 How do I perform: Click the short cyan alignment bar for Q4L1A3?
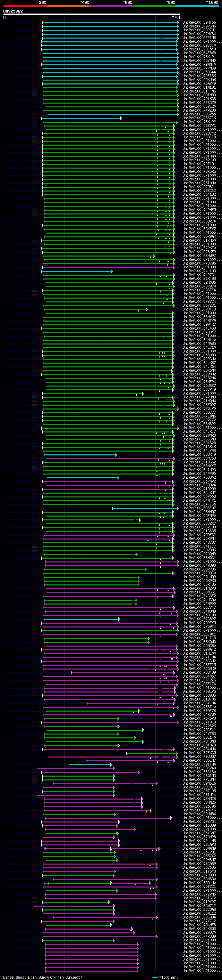[77, 271]
